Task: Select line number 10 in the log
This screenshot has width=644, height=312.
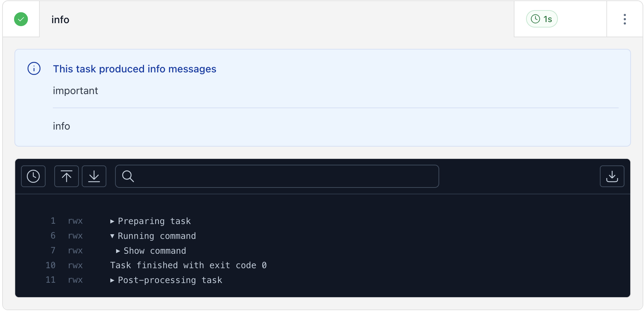Action: pyautogui.click(x=50, y=265)
